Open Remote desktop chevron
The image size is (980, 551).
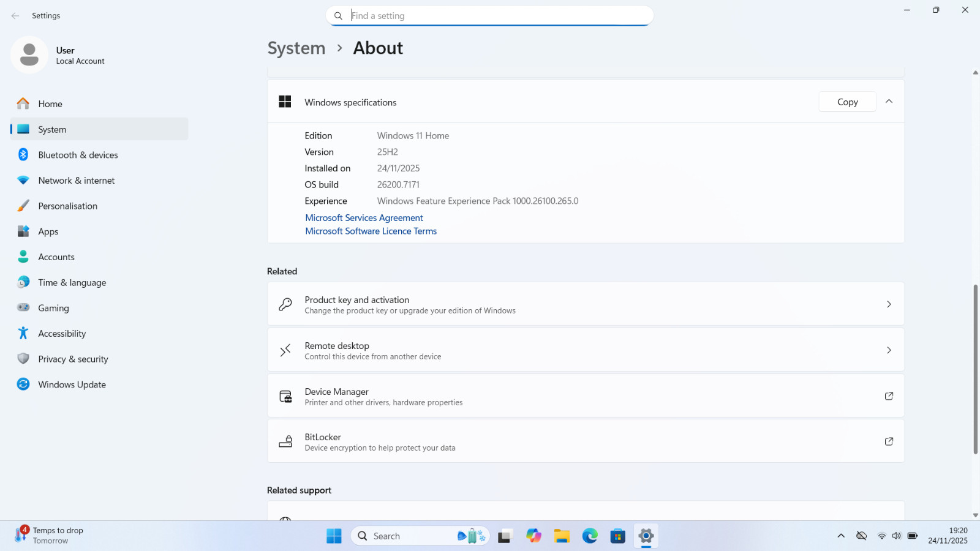889,350
